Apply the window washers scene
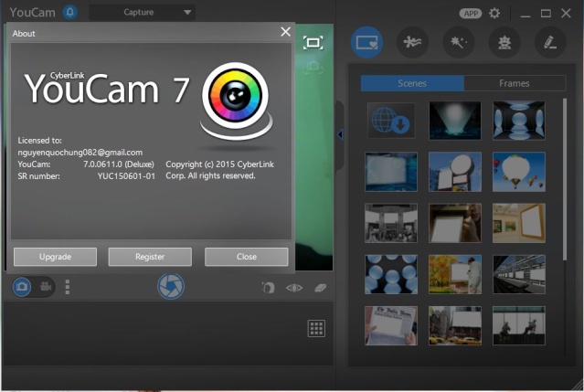584x392 pixels. click(x=519, y=325)
